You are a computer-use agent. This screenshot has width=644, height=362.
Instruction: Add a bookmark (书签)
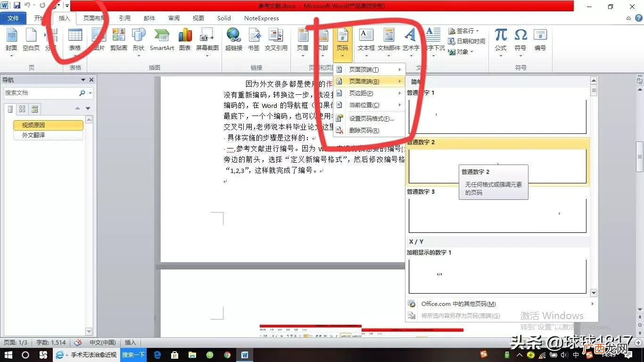254,40
